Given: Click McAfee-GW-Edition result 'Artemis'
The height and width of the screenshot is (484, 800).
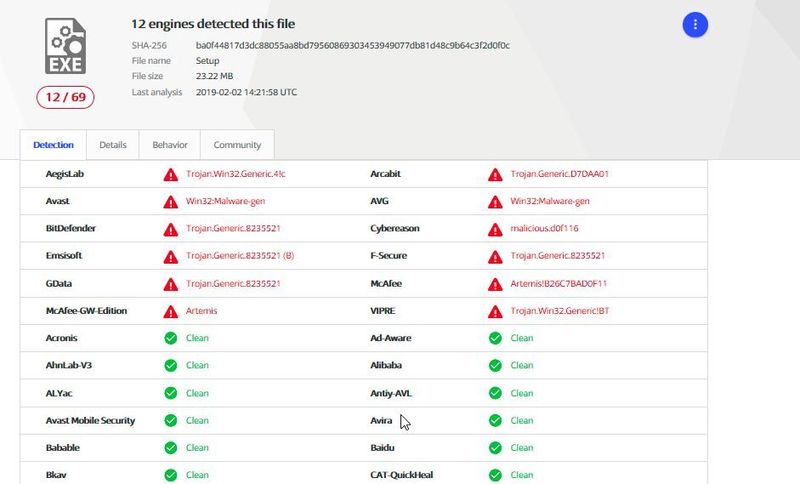Looking at the screenshot, I should (x=201, y=311).
